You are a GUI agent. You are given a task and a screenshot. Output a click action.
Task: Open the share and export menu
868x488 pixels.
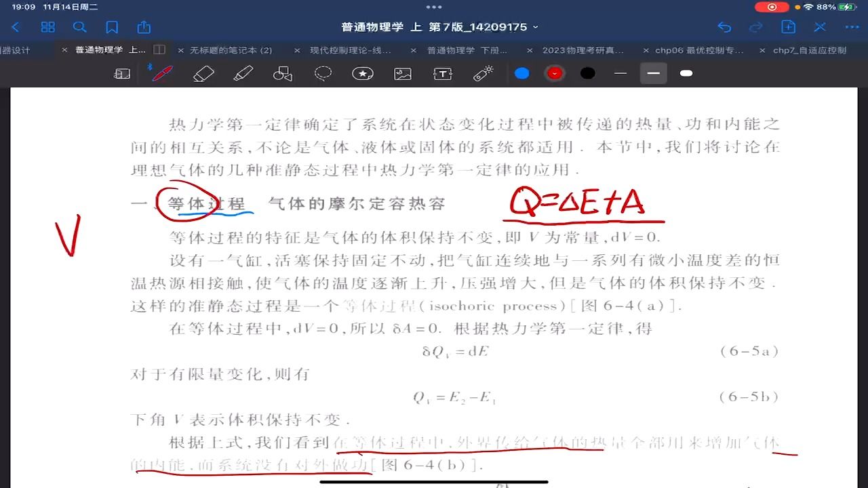(144, 26)
